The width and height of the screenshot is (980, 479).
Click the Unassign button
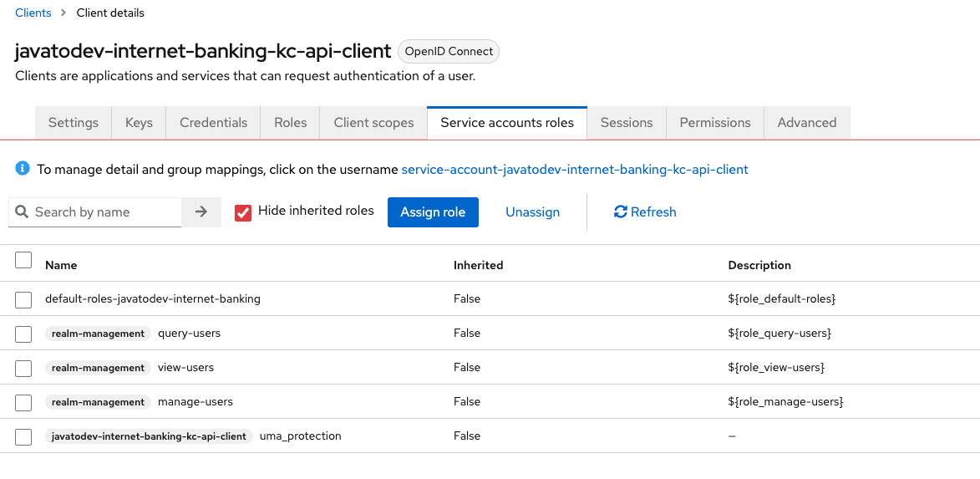[x=532, y=212]
